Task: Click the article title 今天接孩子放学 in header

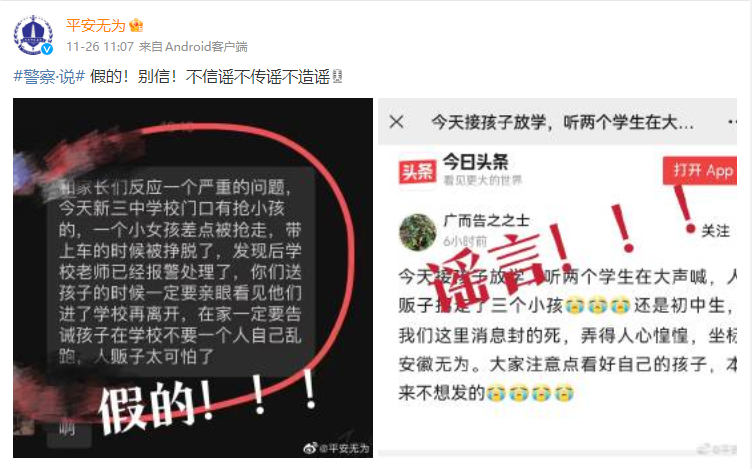Action: click(x=562, y=122)
